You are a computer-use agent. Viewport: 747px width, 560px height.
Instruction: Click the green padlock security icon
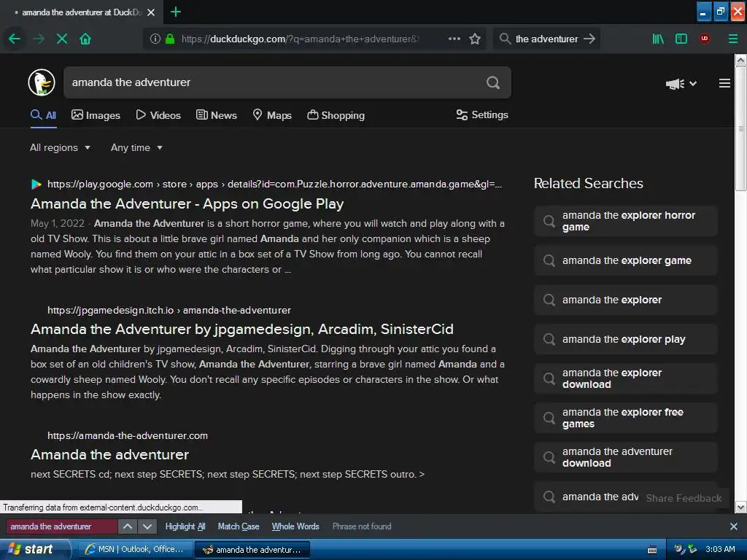[169, 39]
